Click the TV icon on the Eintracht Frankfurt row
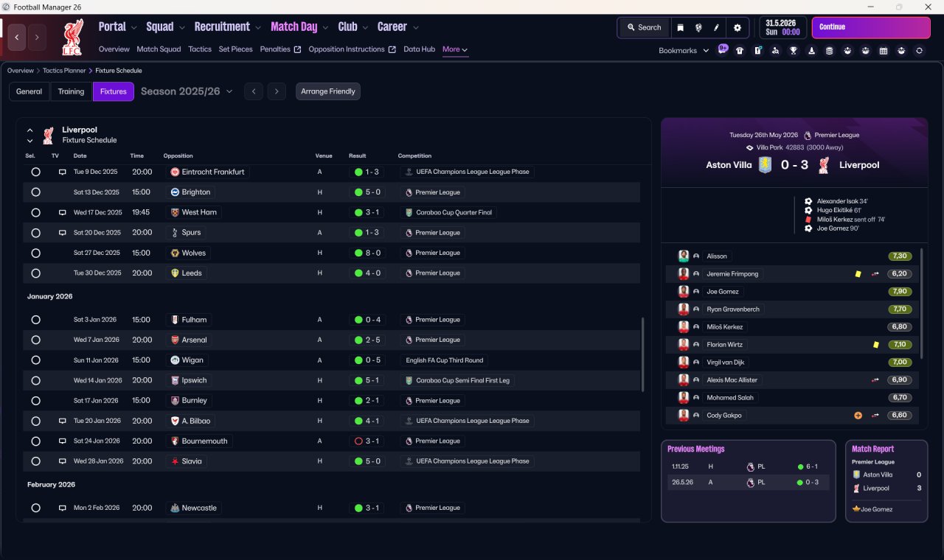 pyautogui.click(x=63, y=172)
